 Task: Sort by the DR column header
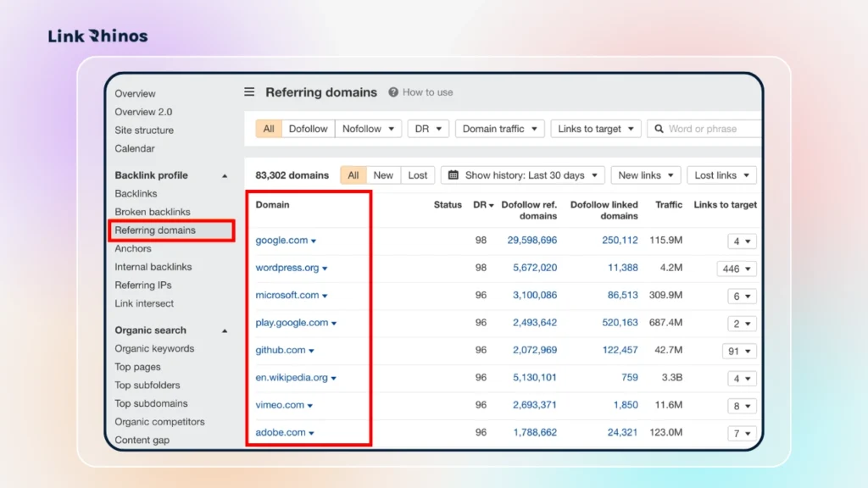point(482,205)
